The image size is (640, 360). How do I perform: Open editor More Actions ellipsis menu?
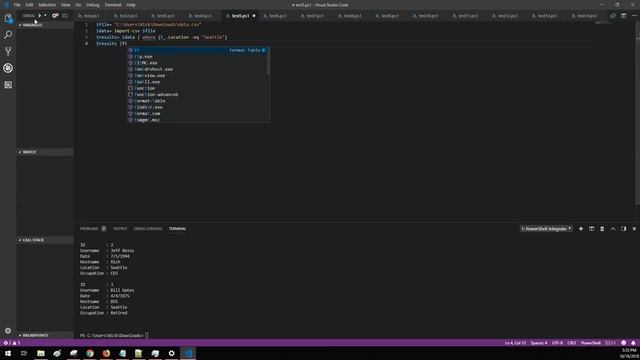click(634, 16)
